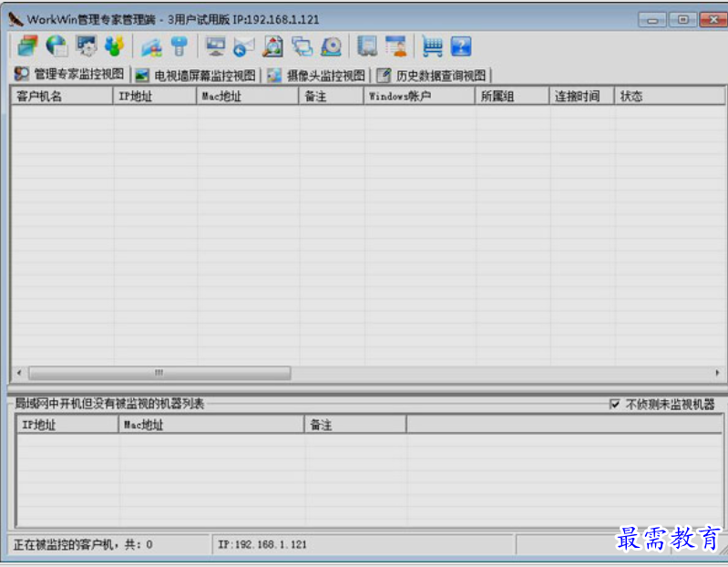Click Mac地址 header in unmonitored machines list
The height and width of the screenshot is (567, 728).
(211, 425)
